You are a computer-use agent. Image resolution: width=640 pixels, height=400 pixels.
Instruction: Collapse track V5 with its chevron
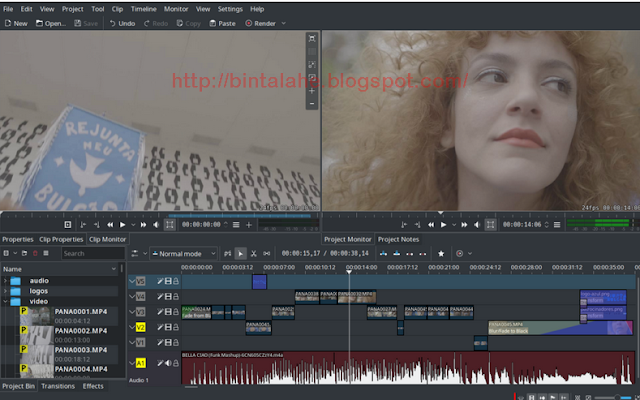pyautogui.click(x=132, y=281)
